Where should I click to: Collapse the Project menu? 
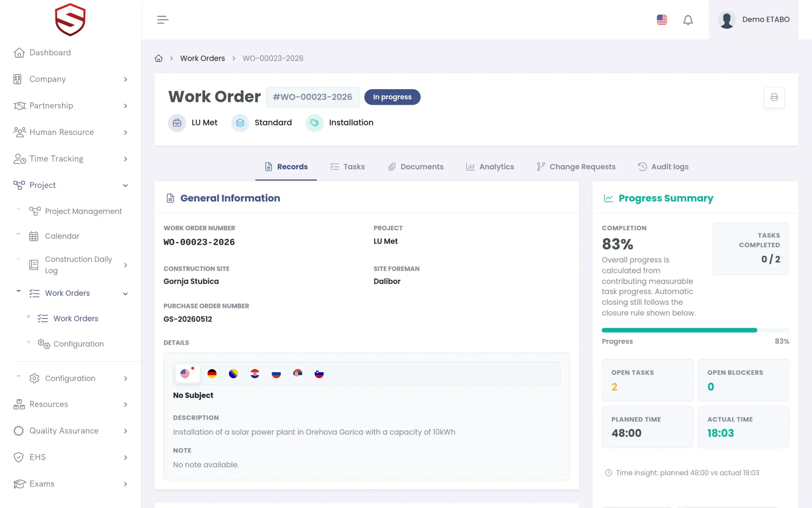70,185
